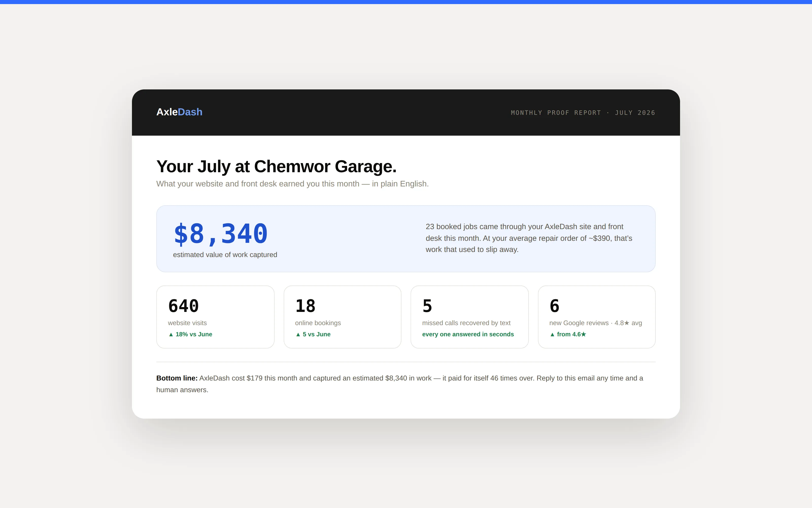Click the 'website visits' label

187,323
